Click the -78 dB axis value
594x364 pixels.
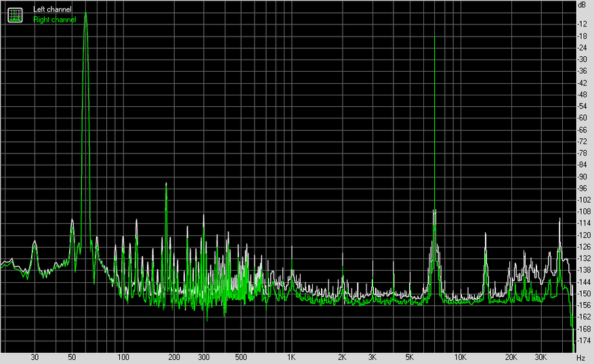tap(582, 153)
